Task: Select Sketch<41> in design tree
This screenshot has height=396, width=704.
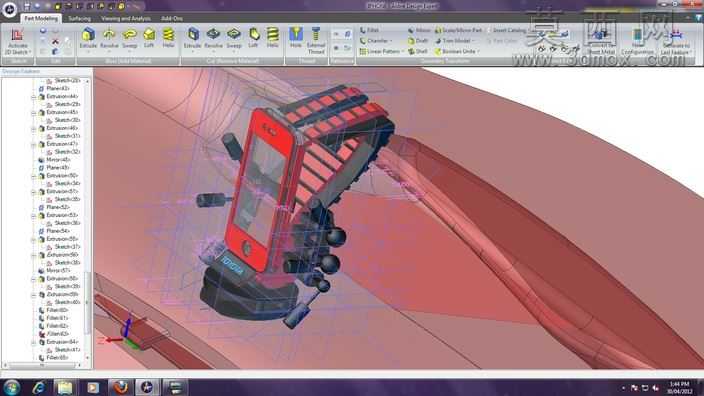Action: tap(63, 349)
